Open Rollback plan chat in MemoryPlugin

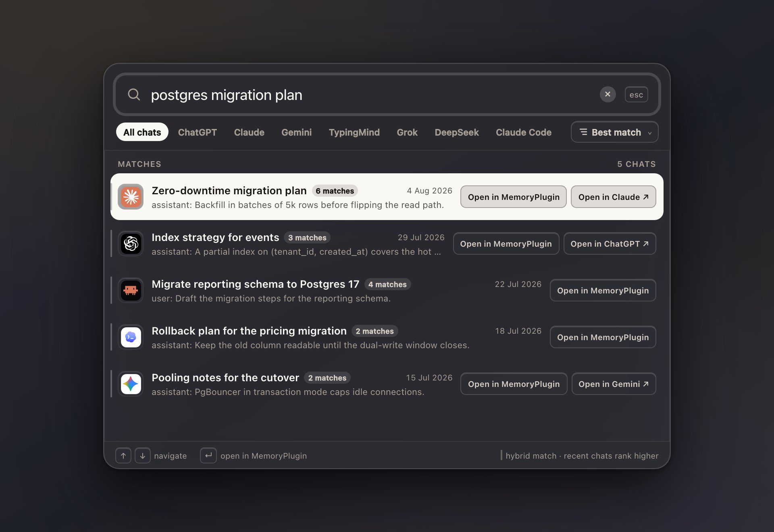tap(603, 337)
